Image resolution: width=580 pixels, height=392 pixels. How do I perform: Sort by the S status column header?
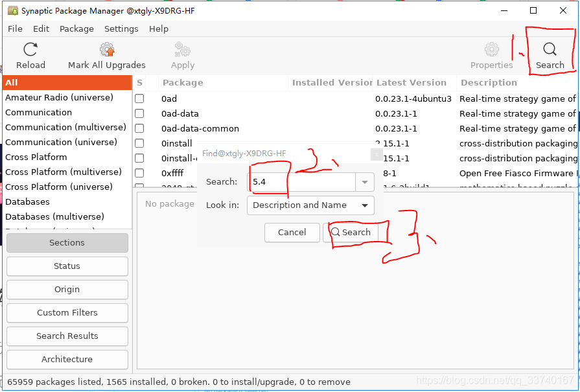pos(139,83)
